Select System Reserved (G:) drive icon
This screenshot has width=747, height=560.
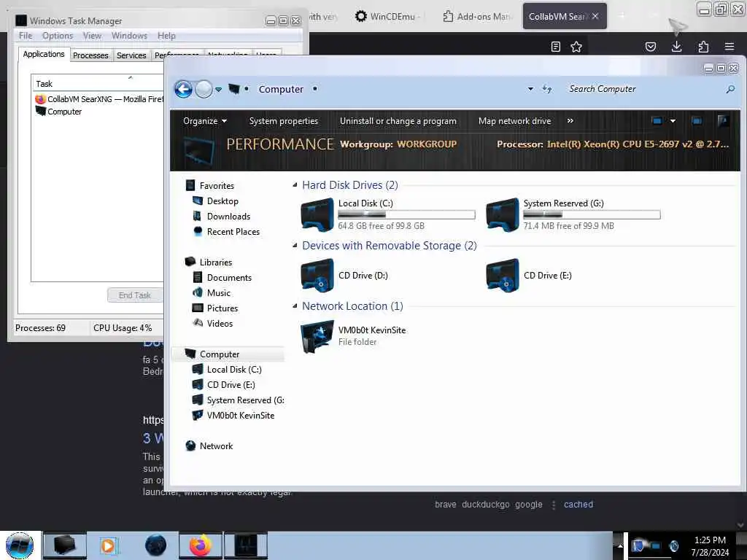click(x=503, y=215)
